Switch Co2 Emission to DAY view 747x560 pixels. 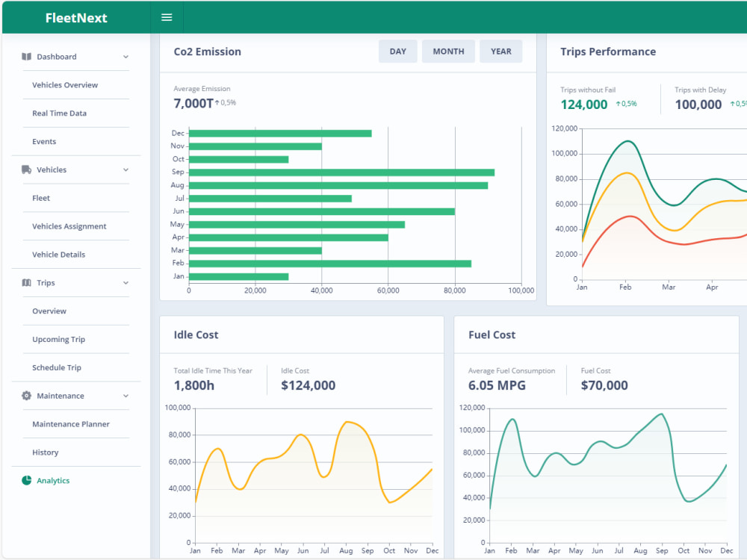click(x=398, y=52)
